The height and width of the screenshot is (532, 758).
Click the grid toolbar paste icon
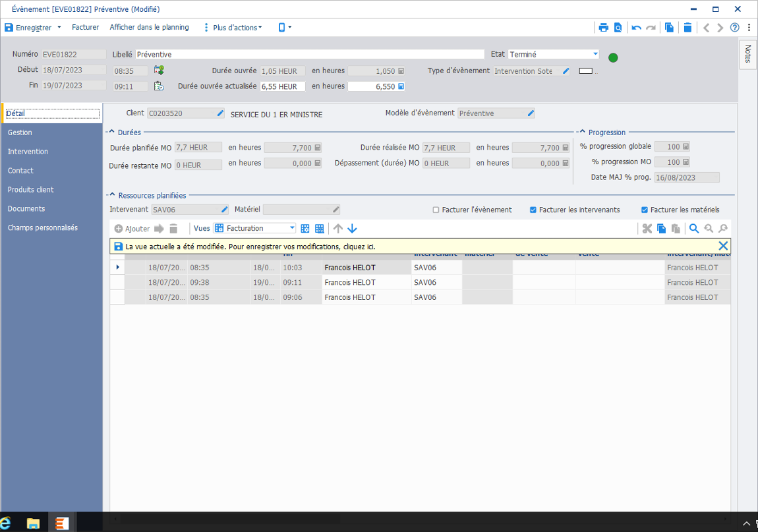click(676, 229)
